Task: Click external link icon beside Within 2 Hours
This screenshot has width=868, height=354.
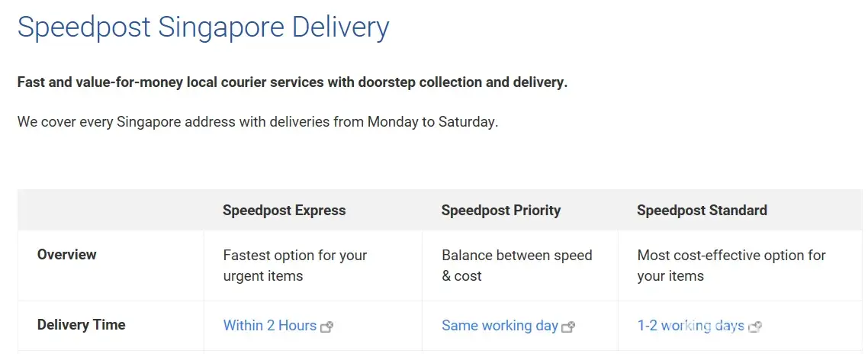Action: 327,327
